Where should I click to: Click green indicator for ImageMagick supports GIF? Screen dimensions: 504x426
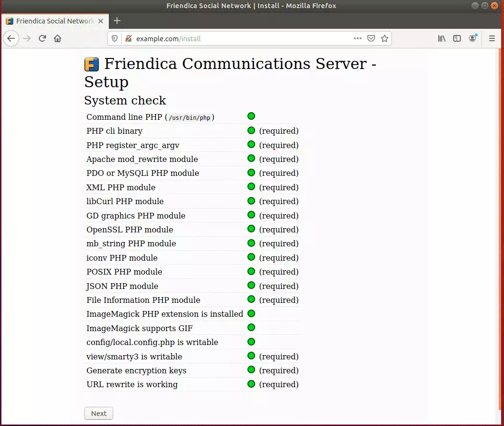251,328
